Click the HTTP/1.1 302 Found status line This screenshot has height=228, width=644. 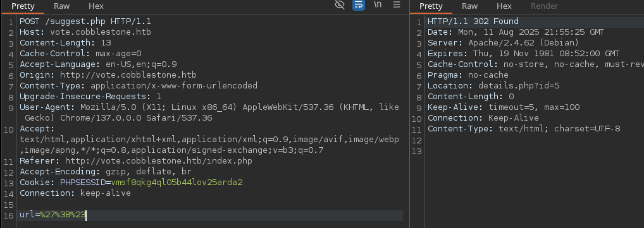pos(473,21)
